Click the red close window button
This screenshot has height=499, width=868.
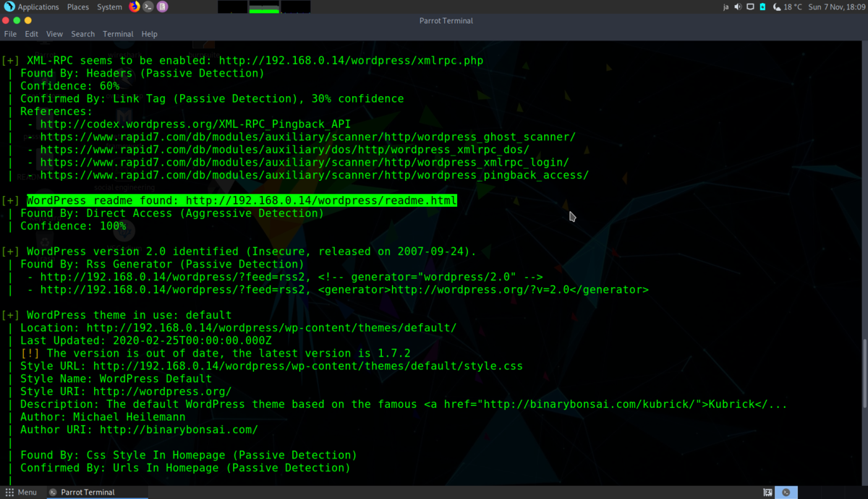pos(6,20)
